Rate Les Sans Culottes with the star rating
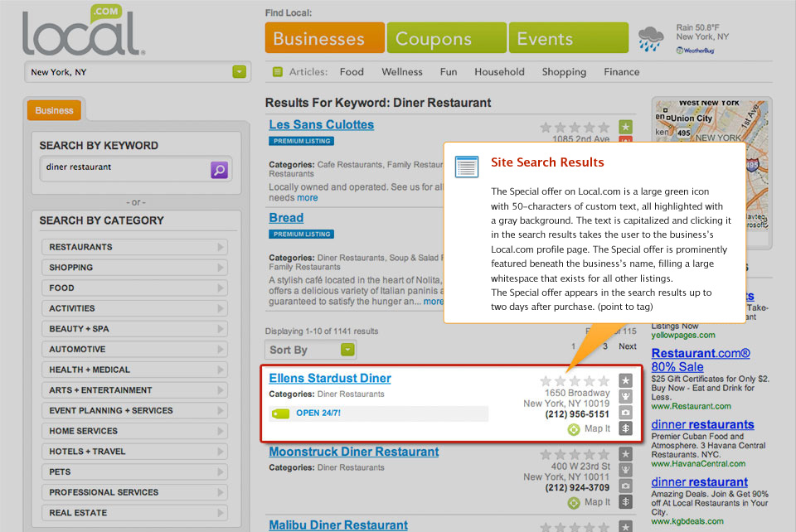796x532 pixels. [x=575, y=127]
